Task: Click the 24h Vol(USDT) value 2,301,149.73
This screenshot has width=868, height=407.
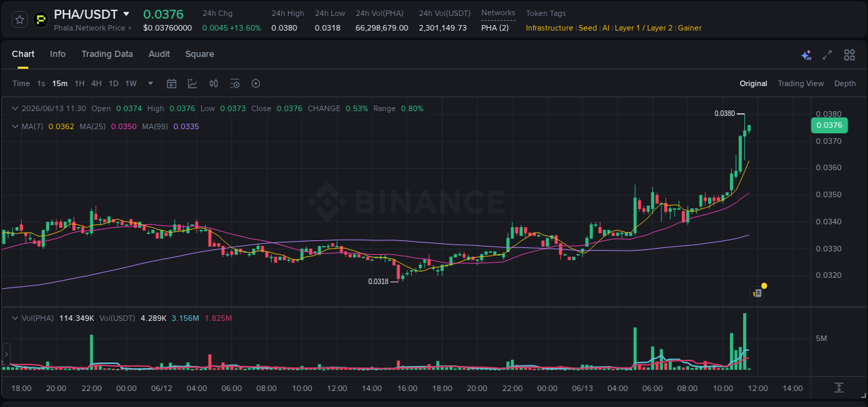Action: (x=442, y=28)
